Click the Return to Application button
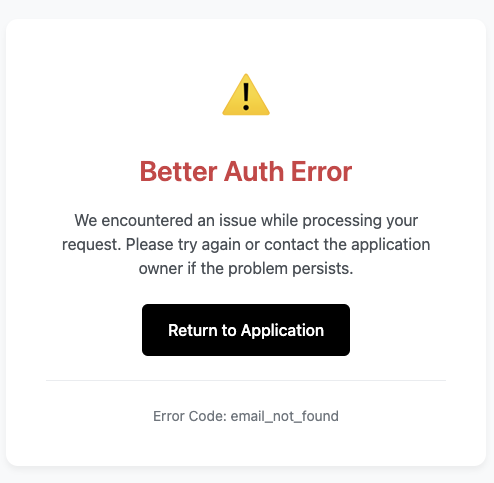The image size is (494, 483). (x=246, y=330)
